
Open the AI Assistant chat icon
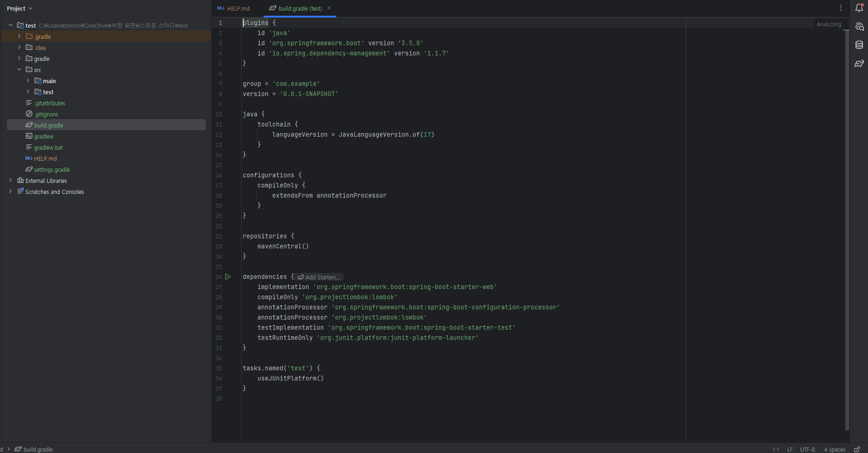(859, 26)
